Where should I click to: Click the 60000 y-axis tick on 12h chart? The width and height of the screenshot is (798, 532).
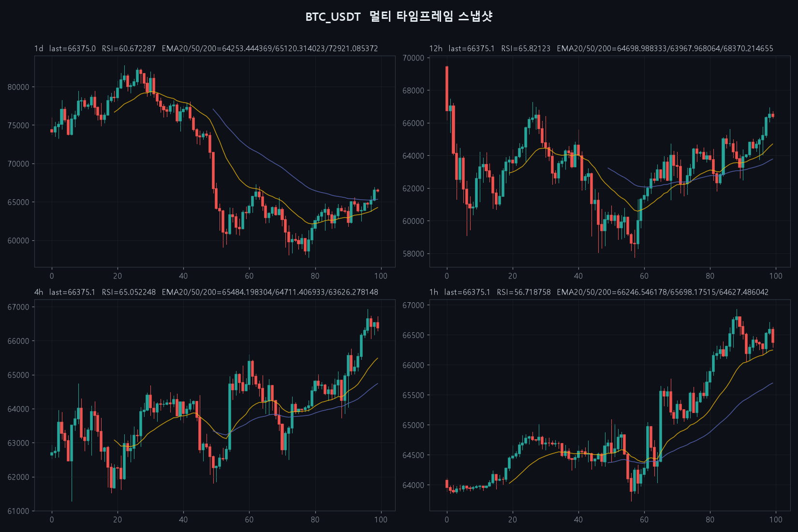click(x=414, y=221)
